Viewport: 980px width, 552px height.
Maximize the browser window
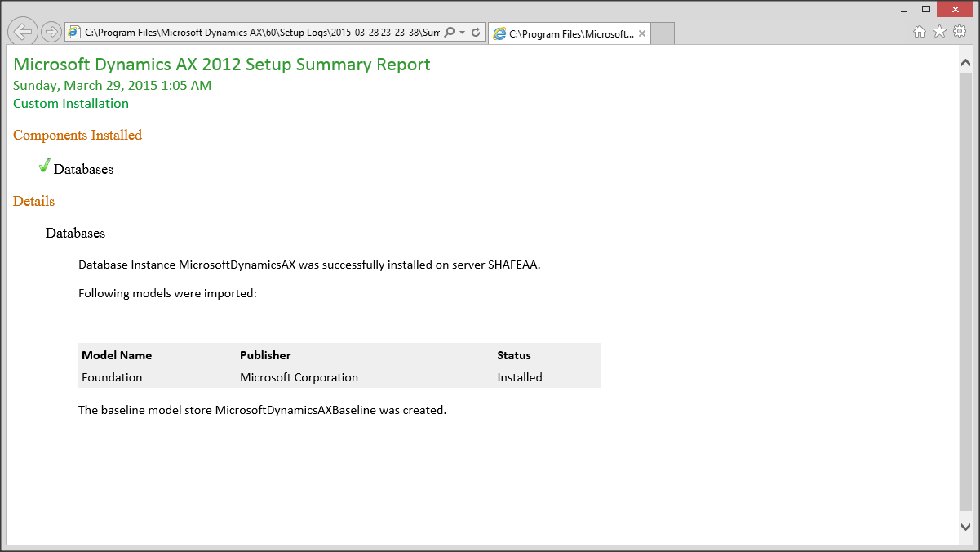click(x=925, y=9)
